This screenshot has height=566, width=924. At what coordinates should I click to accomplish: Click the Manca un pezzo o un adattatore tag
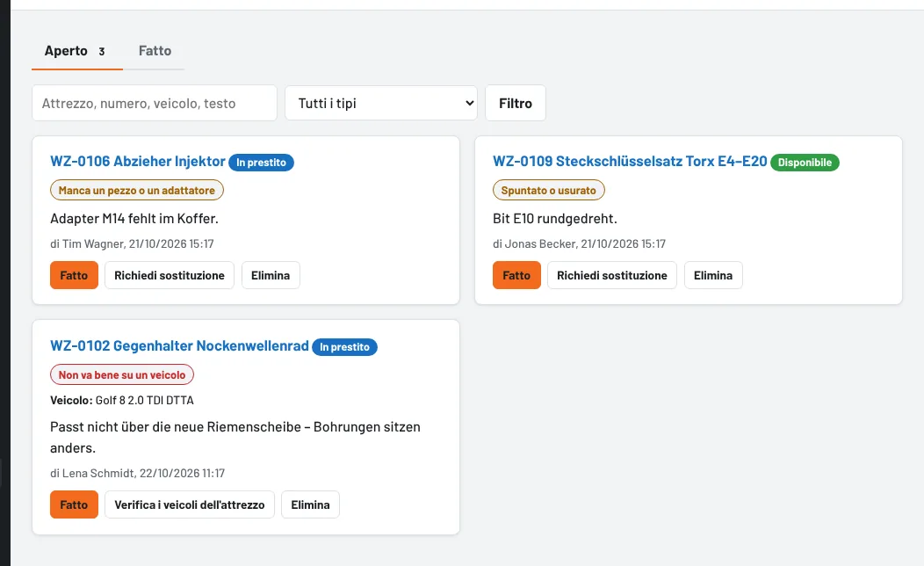137,190
